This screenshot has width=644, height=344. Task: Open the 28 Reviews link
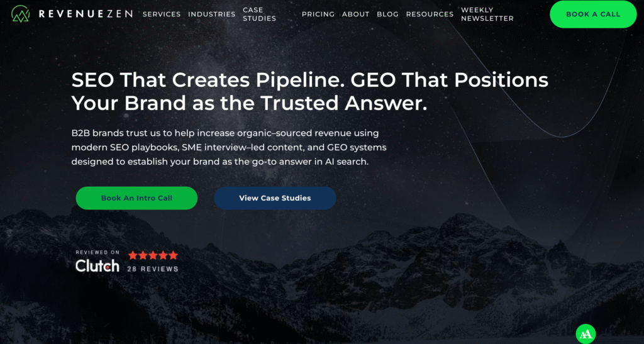(x=153, y=269)
